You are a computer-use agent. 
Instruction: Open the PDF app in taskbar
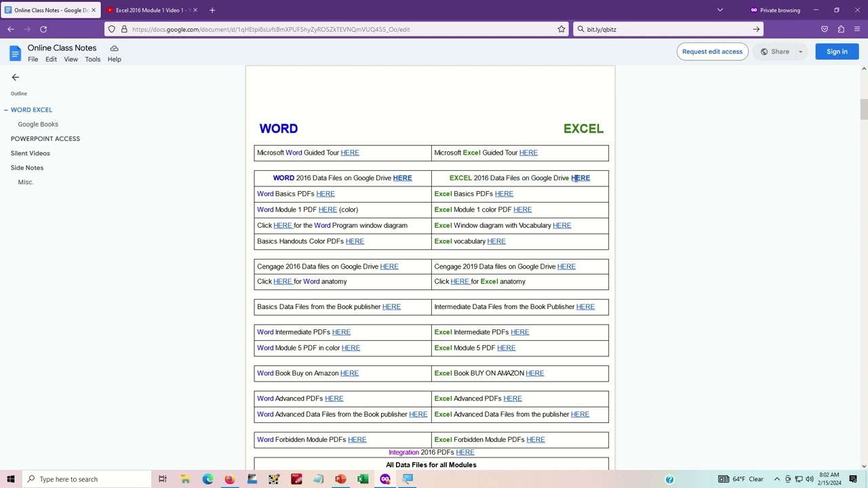click(x=296, y=479)
